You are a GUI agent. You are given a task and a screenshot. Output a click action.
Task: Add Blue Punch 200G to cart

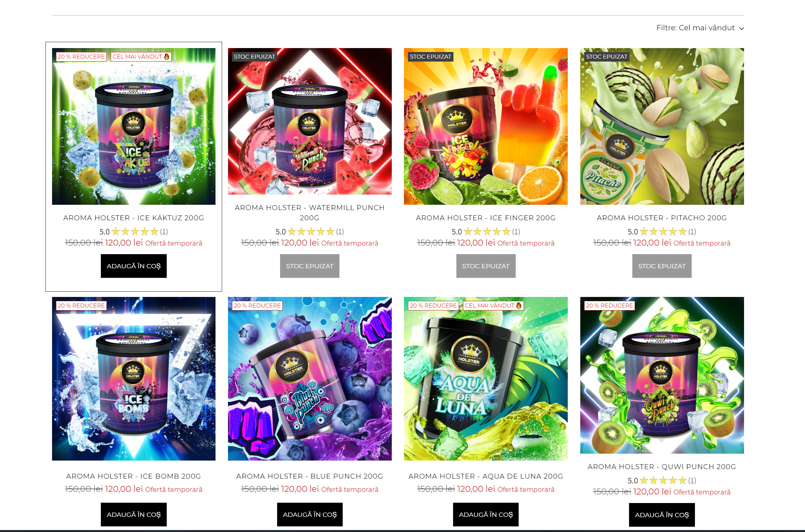pos(310,514)
